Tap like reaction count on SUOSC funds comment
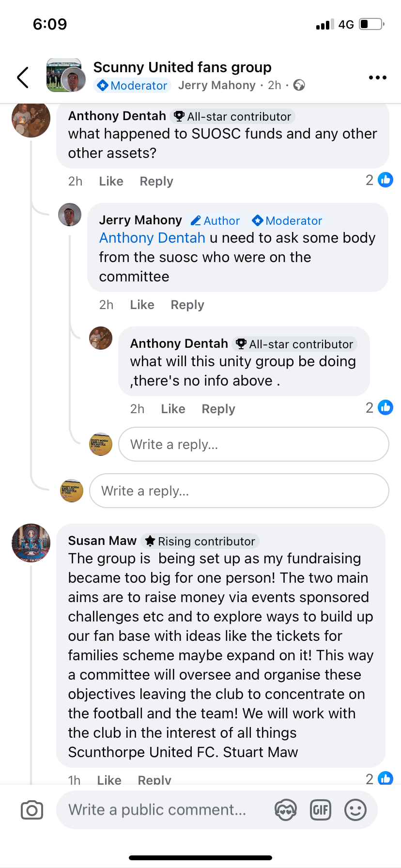This screenshot has height=868, width=401. tap(379, 180)
